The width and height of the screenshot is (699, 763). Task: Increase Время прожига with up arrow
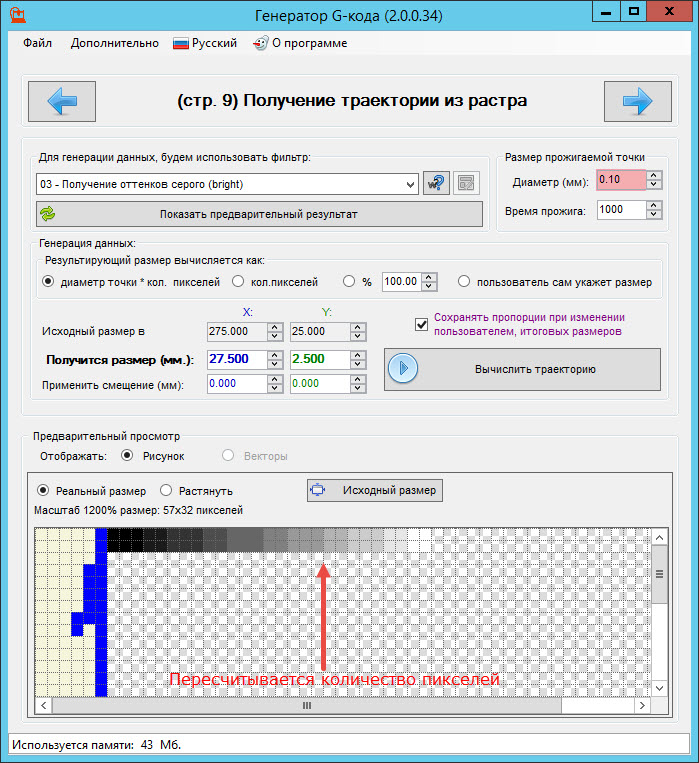654,205
